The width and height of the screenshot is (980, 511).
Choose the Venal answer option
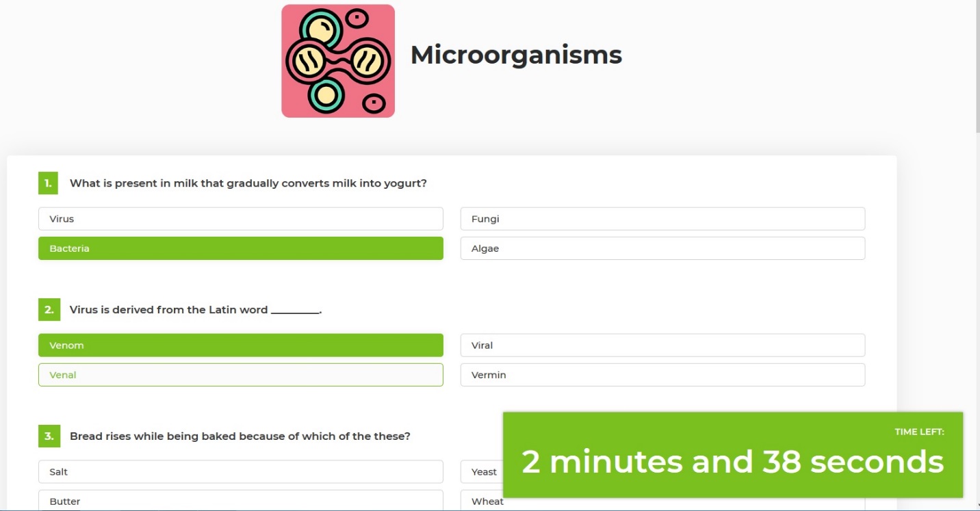coord(240,375)
